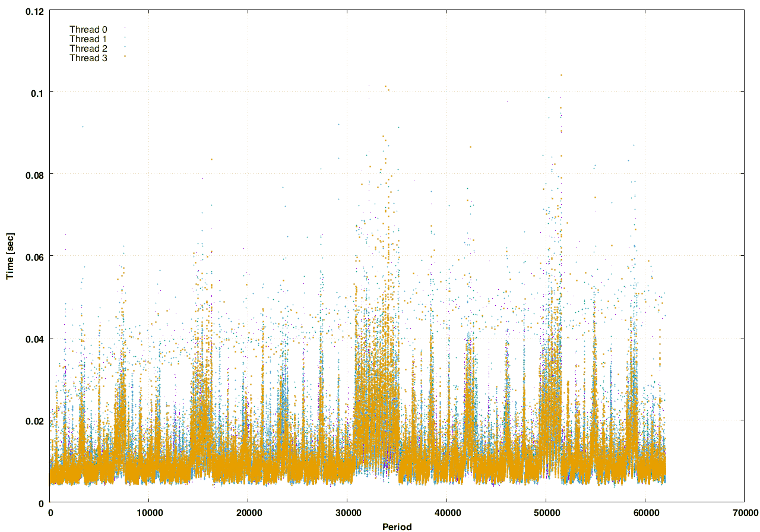
Task: Click the Thread 3 orange legend marker
Action: tap(125, 56)
